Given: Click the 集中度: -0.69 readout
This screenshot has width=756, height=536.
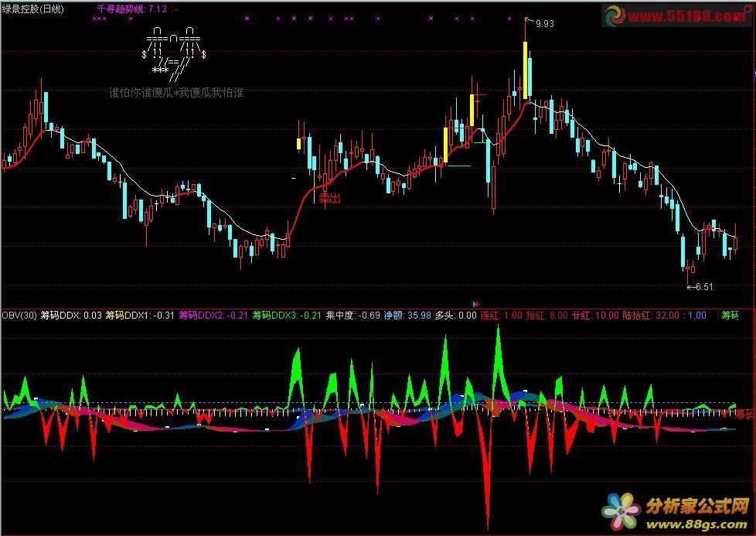Looking at the screenshot, I should click(x=353, y=316).
